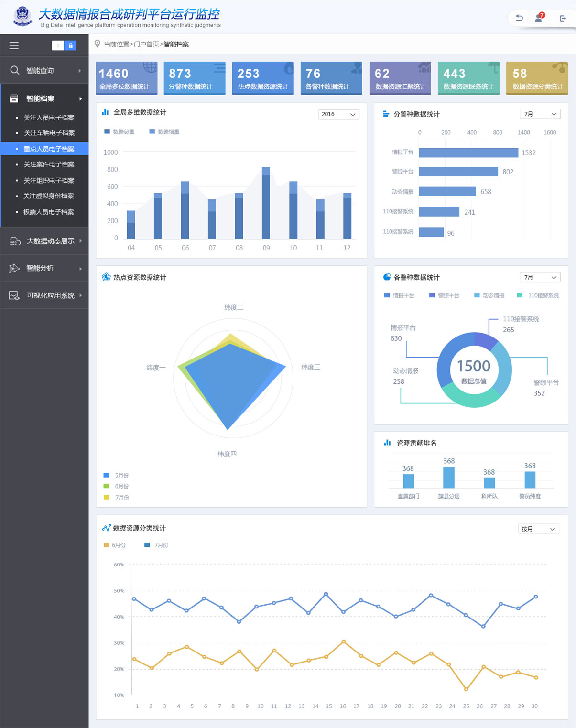Click the 门户首页 breadcrumb link

point(146,44)
